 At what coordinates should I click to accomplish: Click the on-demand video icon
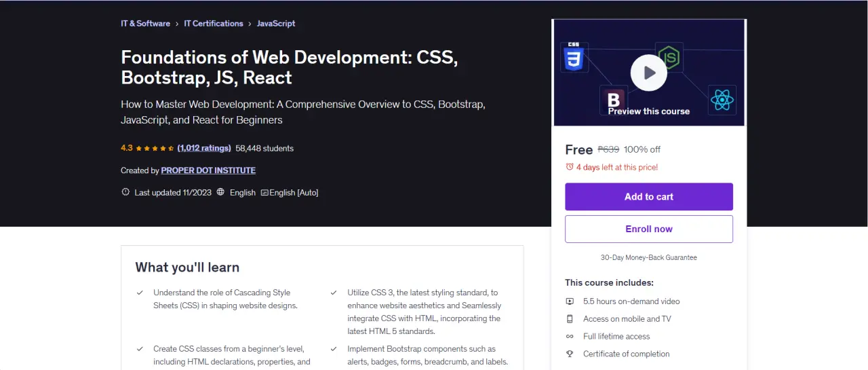point(570,301)
